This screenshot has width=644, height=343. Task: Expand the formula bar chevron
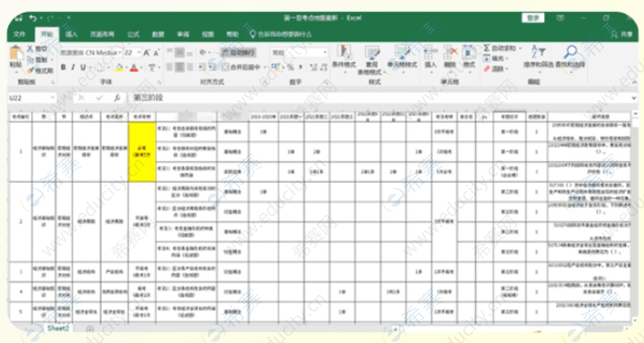634,98
